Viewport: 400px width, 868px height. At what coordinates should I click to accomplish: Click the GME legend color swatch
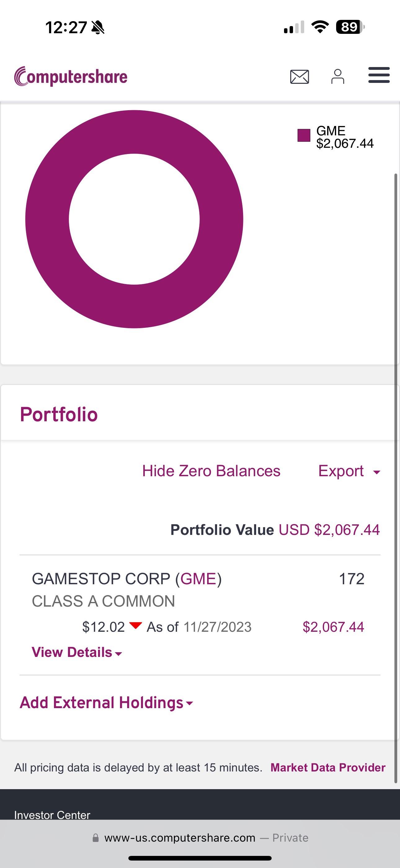(304, 135)
